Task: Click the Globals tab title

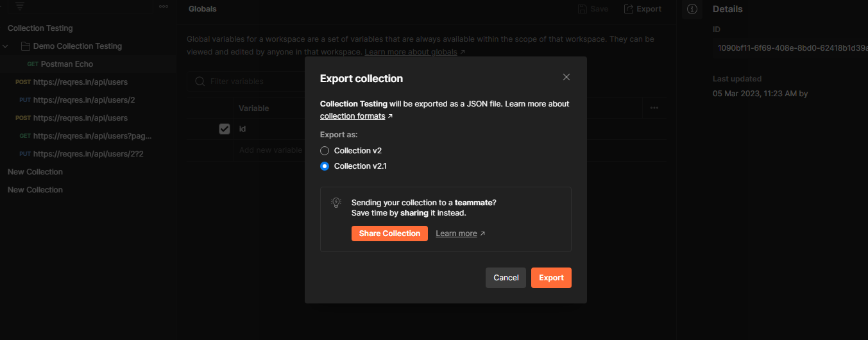Action: (203, 9)
